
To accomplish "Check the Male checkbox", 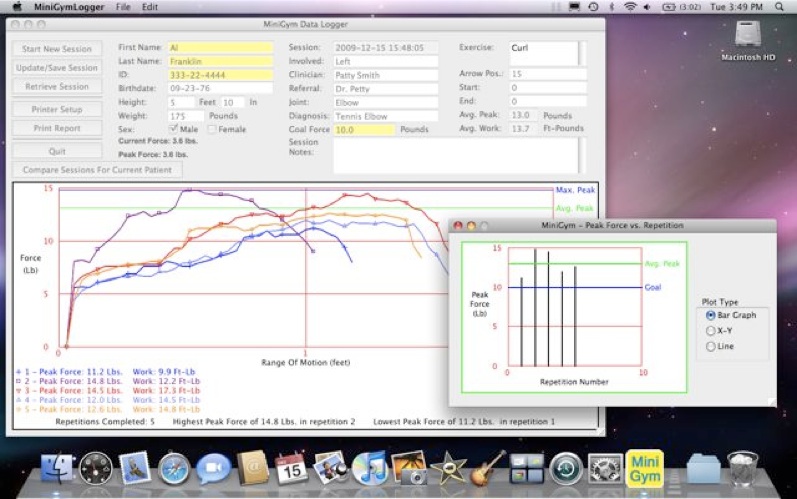I will coord(173,129).
